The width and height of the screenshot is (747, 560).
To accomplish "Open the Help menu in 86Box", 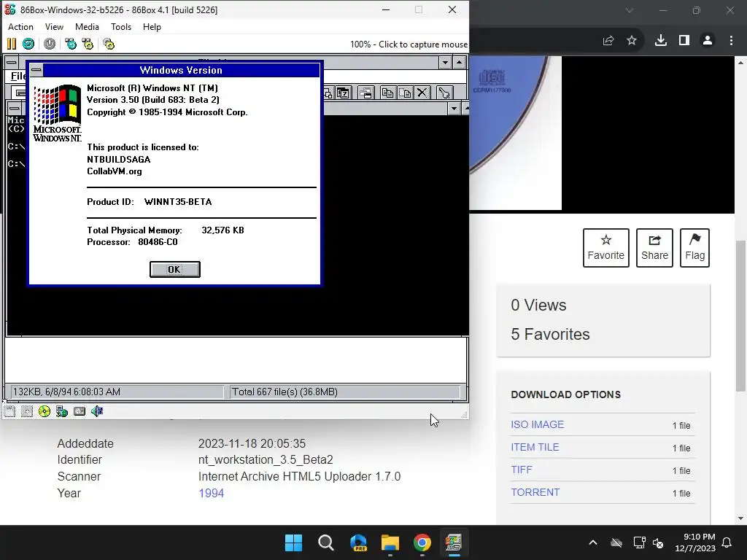I will (x=152, y=27).
